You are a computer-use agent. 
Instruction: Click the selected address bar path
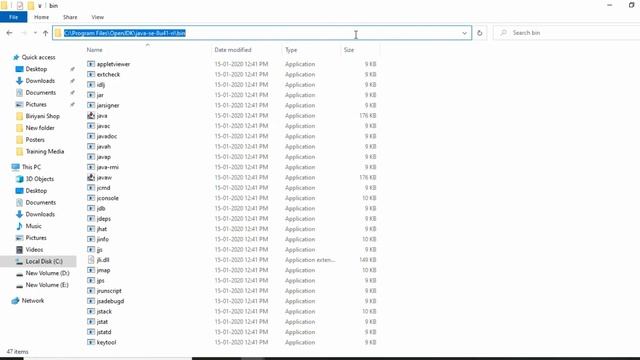click(124, 33)
